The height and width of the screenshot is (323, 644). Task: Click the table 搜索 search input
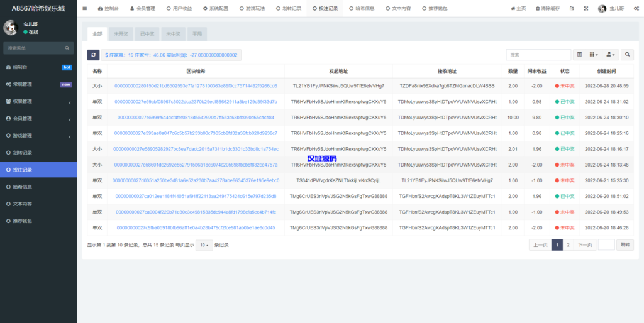[538, 54]
